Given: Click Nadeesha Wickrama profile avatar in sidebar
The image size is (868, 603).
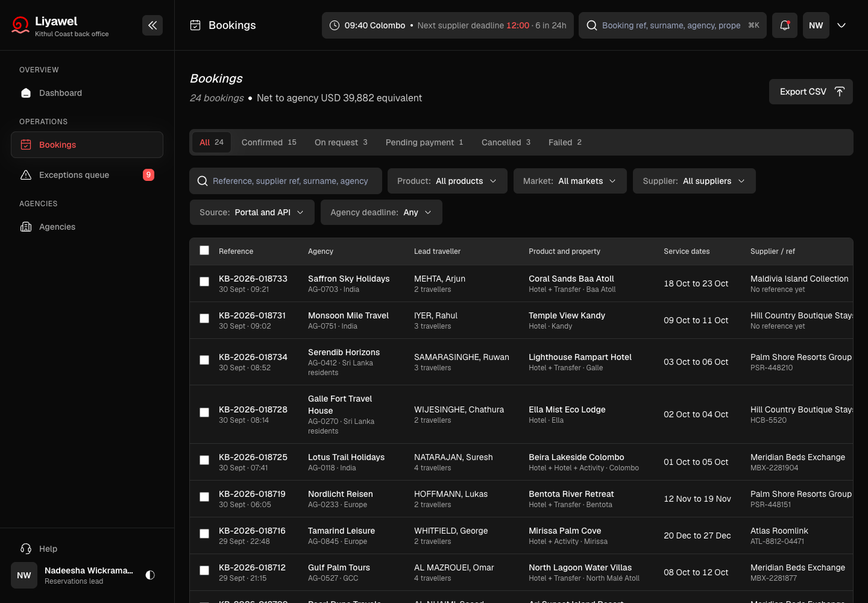Looking at the screenshot, I should click(24, 575).
